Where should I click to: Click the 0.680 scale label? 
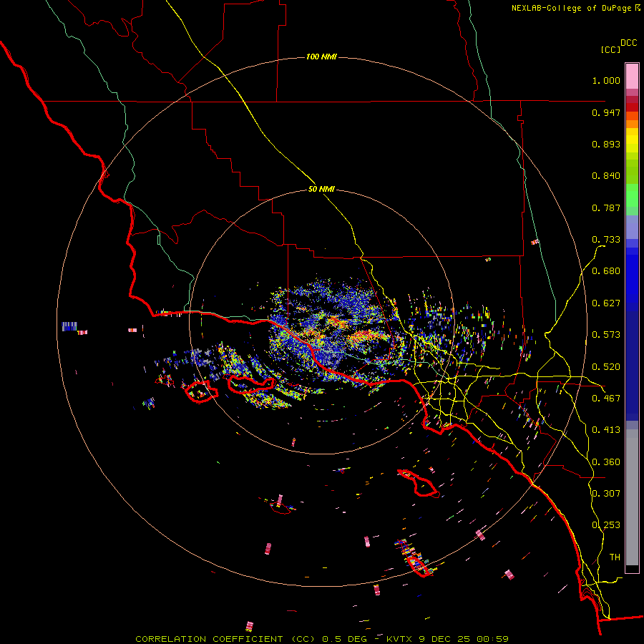606,271
